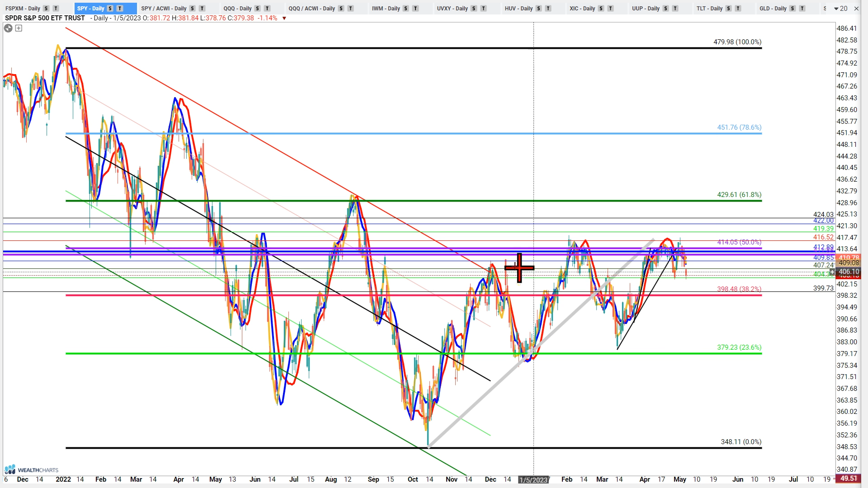Click the T icon on the XIC tab
The image size is (868, 488).
610,9
